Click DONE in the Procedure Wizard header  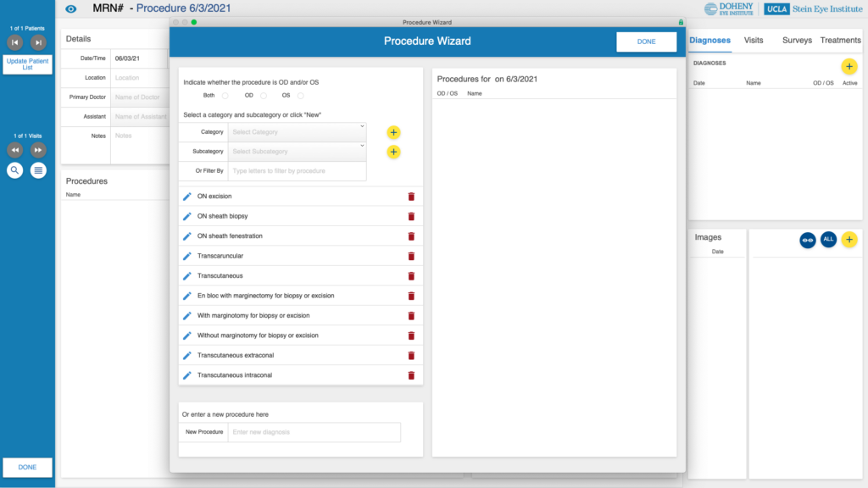click(x=646, y=42)
